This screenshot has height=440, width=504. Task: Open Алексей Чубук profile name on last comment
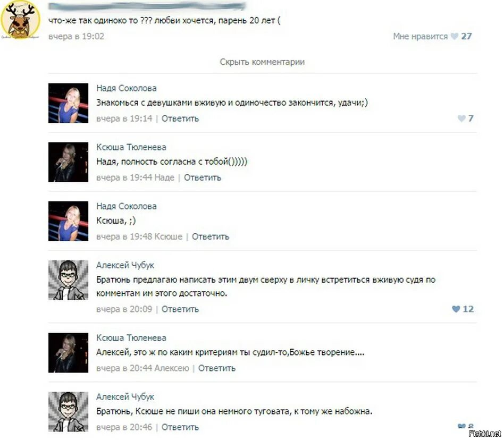pos(125,397)
